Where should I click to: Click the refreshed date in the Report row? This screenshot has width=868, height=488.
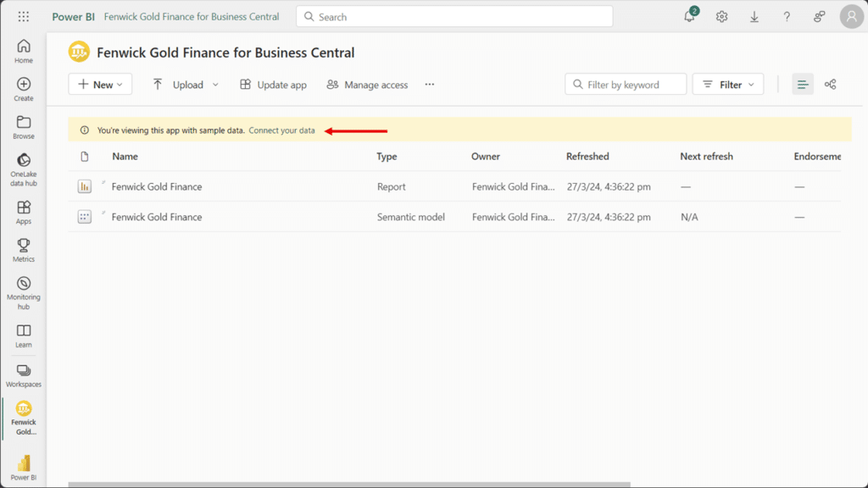(x=609, y=186)
